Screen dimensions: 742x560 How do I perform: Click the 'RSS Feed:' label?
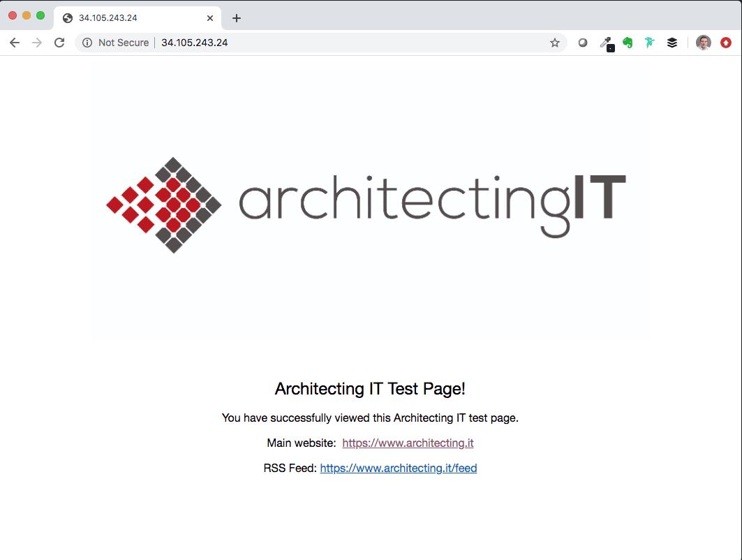pos(290,468)
